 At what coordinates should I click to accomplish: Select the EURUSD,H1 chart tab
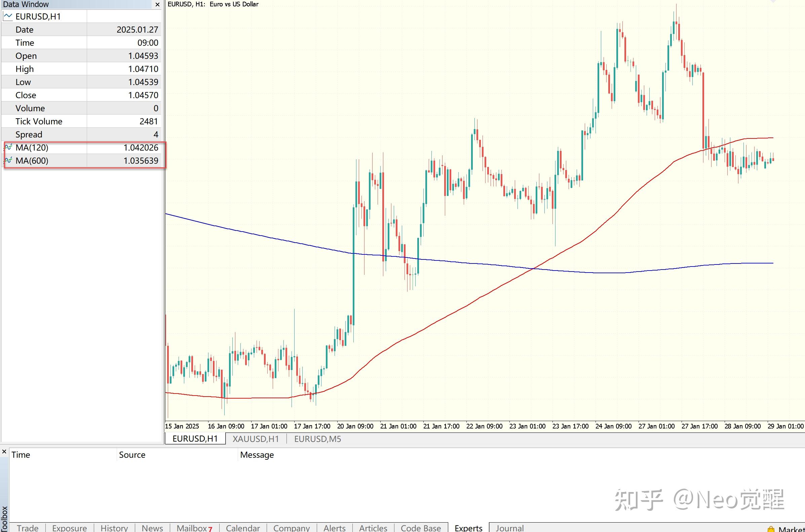pos(195,439)
